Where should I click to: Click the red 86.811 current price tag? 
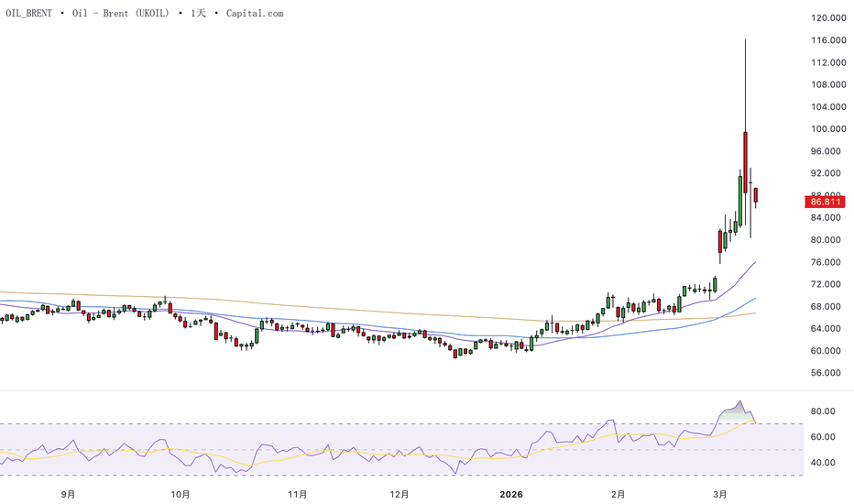coord(825,202)
